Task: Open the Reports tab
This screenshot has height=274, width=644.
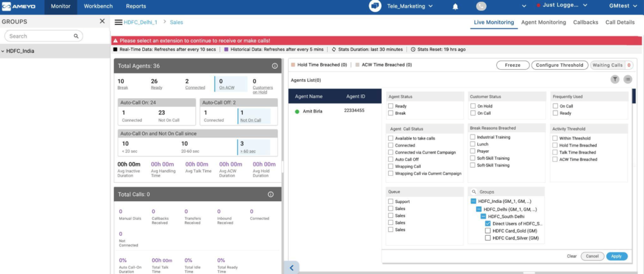Action: [x=136, y=6]
